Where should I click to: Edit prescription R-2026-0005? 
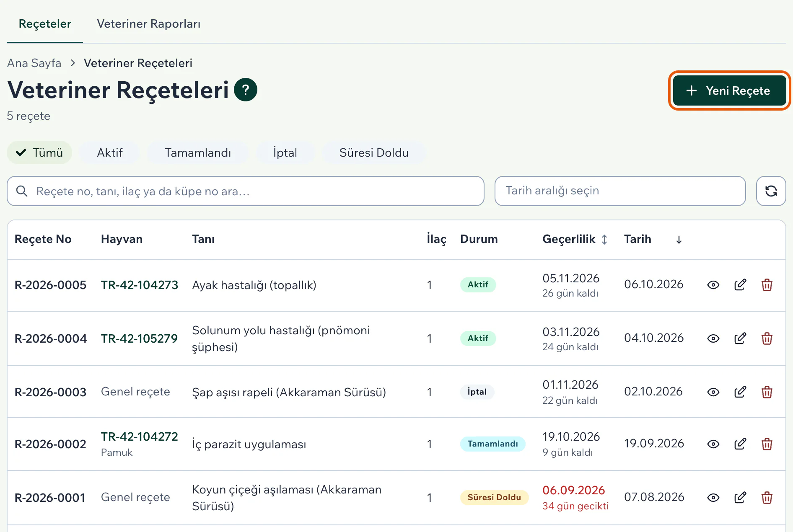pyautogui.click(x=740, y=285)
